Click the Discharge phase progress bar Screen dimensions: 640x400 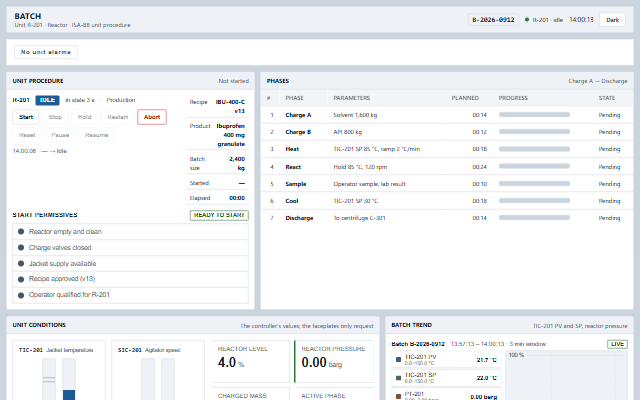pos(534,218)
